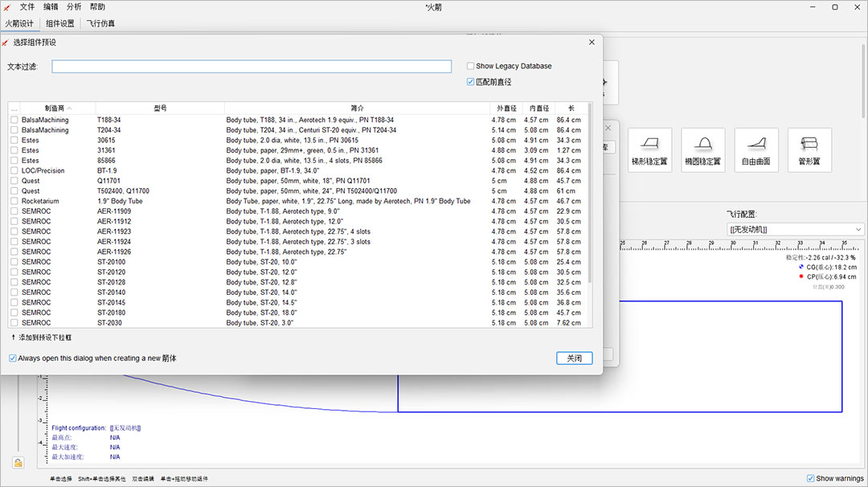This screenshot has height=487, width=868.
Task: Click into the 文本过滤 filter field
Action: click(x=252, y=67)
